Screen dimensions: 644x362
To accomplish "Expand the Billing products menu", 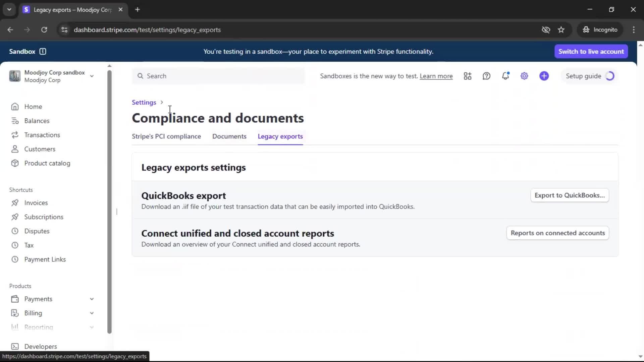I will 92,313.
